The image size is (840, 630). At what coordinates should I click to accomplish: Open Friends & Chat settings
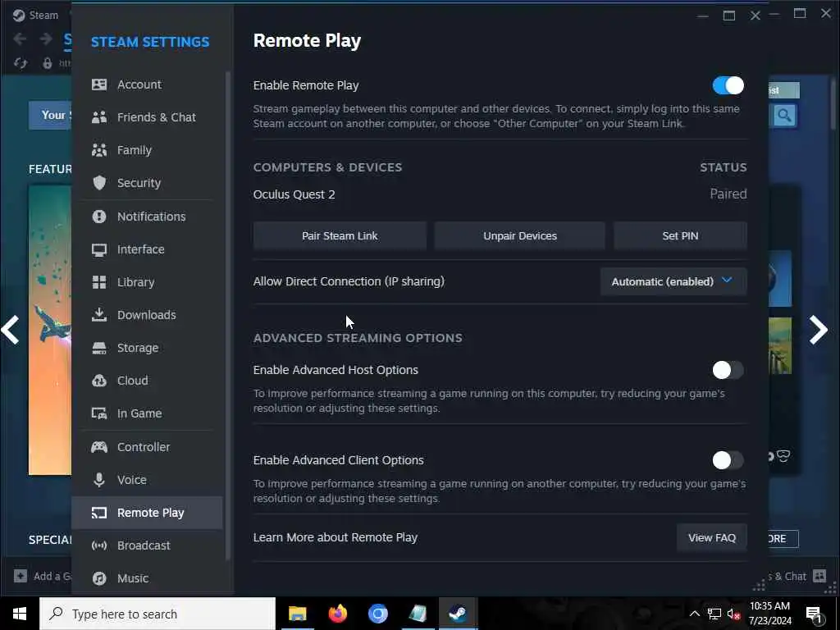pos(148,117)
